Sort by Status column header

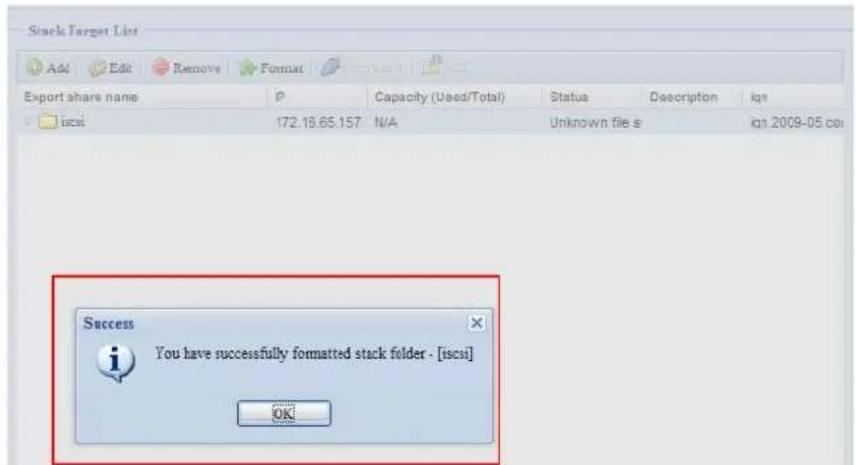click(x=569, y=97)
